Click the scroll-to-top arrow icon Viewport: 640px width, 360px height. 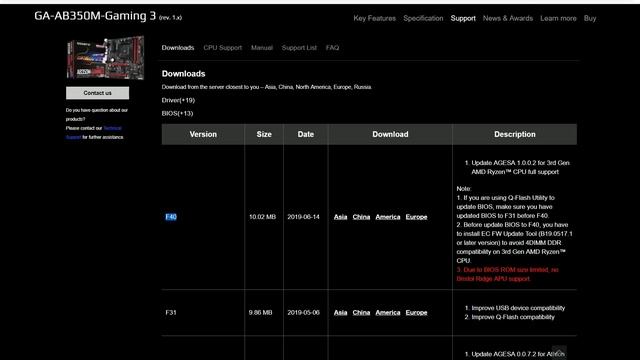[x=559, y=352]
